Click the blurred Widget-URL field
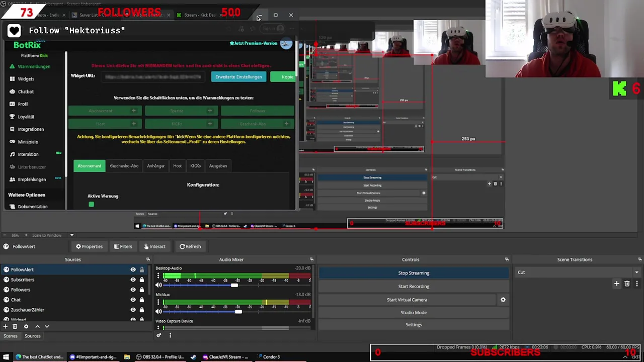This screenshot has width=644, height=362. 153,77
